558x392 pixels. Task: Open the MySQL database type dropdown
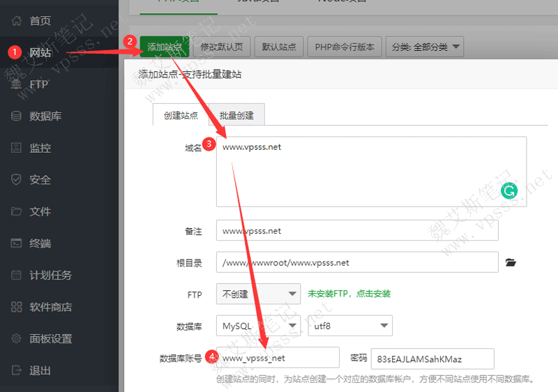[258, 326]
